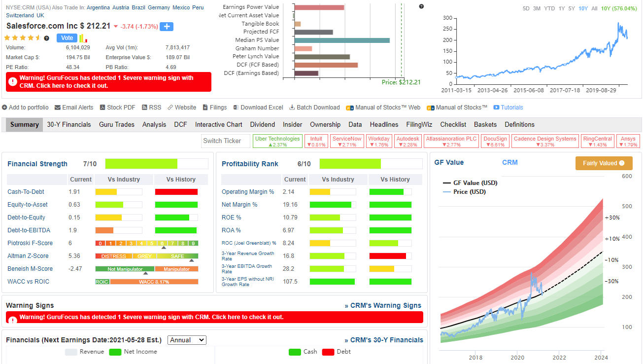
Task: Toggle the Revenue legend in Financials chart
Action: pos(85,352)
